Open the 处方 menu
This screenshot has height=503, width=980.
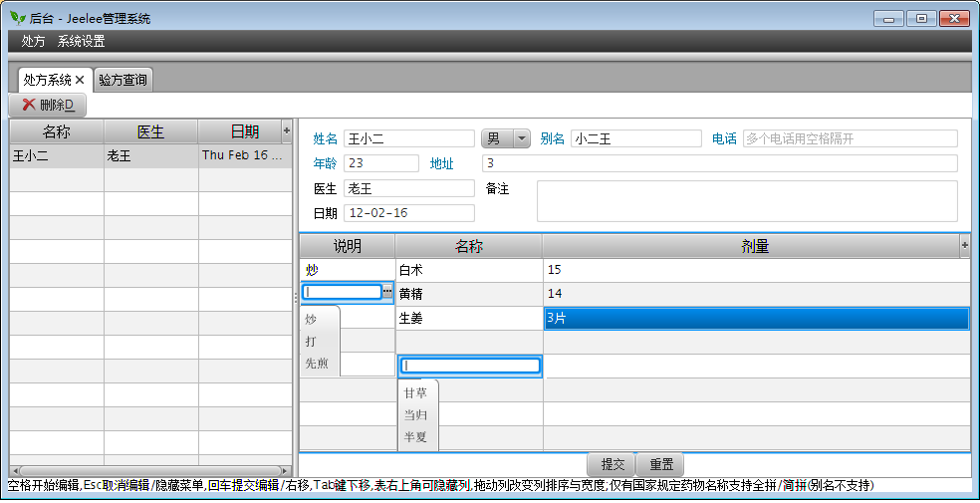(33, 42)
